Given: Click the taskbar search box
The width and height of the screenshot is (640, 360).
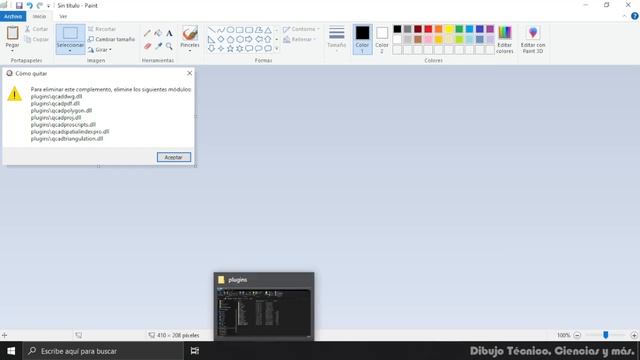Looking at the screenshot, I should point(103,351).
